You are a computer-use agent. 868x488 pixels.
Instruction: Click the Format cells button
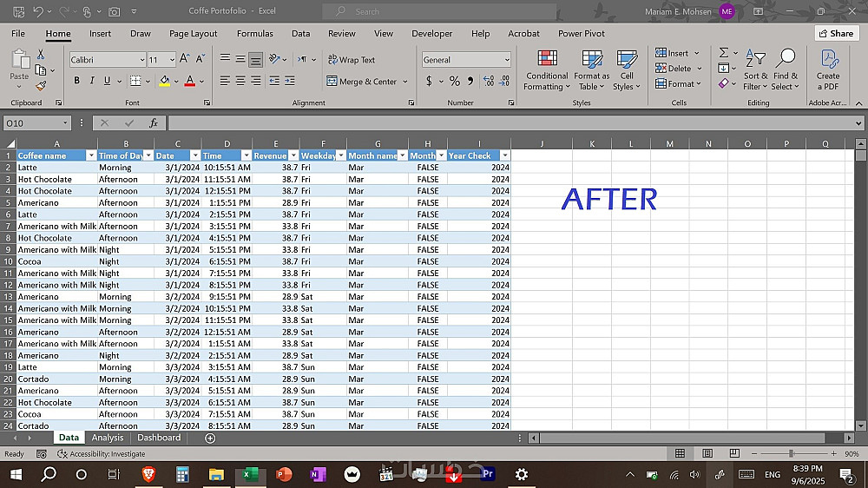[674, 83]
